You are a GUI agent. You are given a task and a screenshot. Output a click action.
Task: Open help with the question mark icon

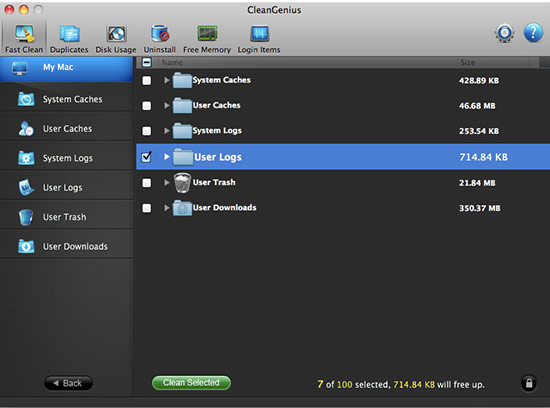(x=533, y=33)
